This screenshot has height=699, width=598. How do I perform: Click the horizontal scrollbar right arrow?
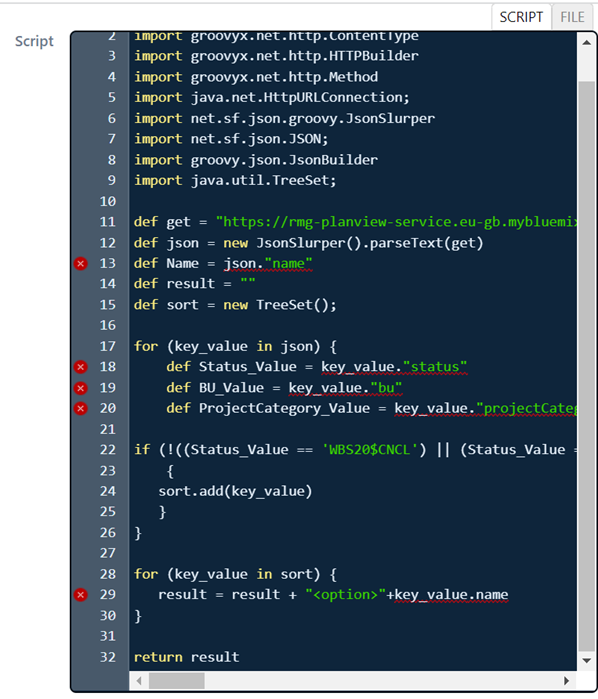click(566, 681)
